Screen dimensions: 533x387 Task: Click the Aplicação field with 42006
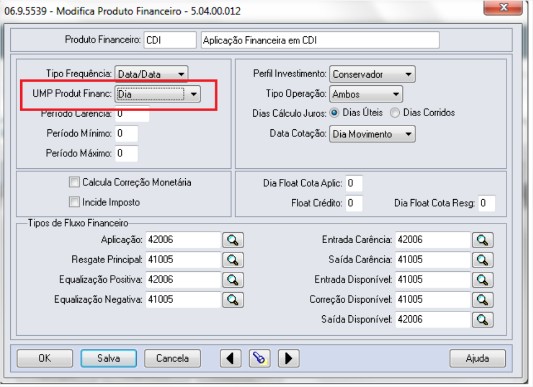183,240
